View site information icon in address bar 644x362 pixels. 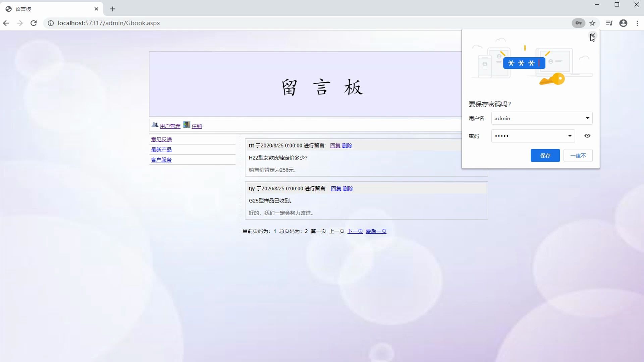51,23
